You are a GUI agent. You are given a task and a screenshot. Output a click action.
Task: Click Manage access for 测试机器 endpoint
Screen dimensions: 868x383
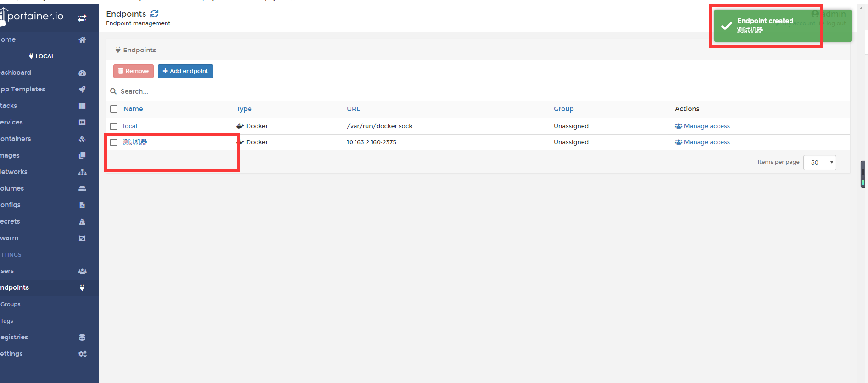click(702, 142)
